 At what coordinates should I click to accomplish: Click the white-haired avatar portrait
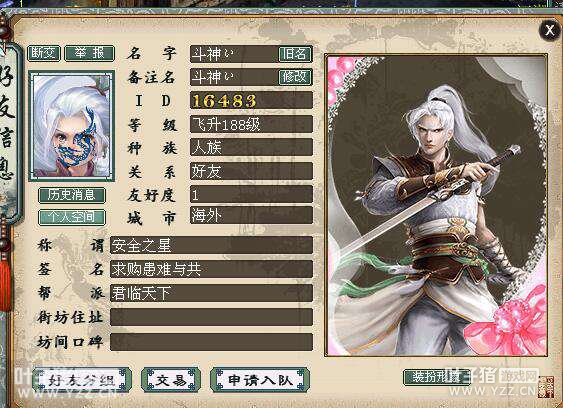[72, 126]
